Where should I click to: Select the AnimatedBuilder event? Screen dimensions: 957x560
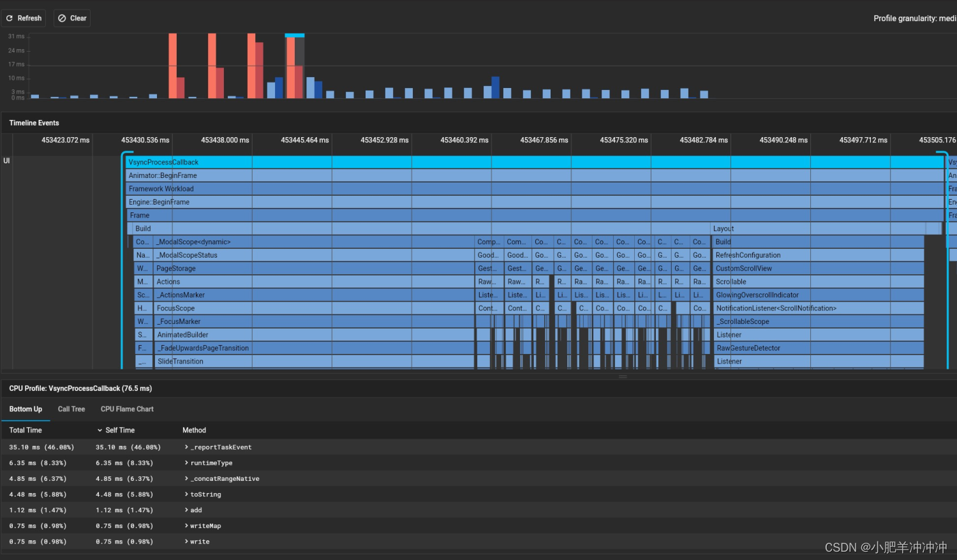(x=314, y=335)
